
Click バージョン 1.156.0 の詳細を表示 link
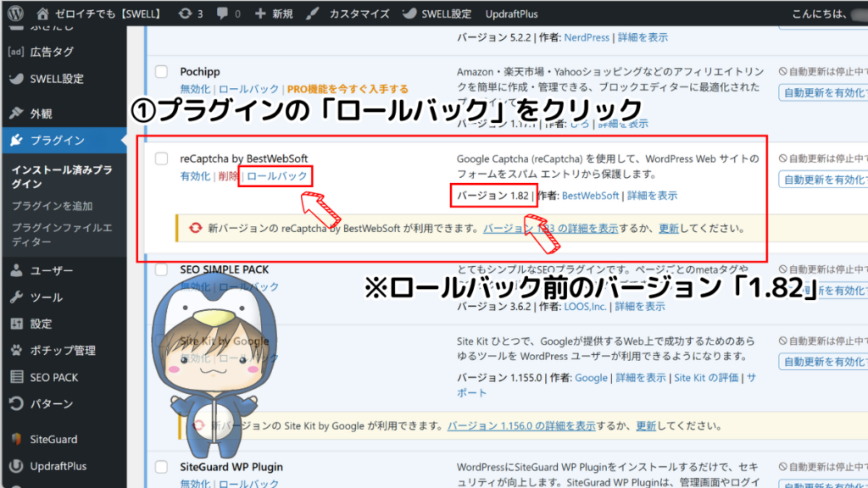(521, 425)
